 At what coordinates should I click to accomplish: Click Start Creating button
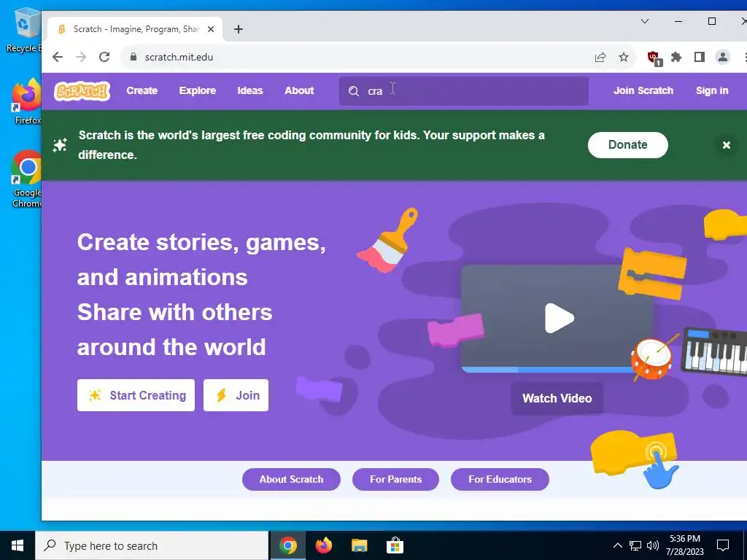tap(136, 395)
